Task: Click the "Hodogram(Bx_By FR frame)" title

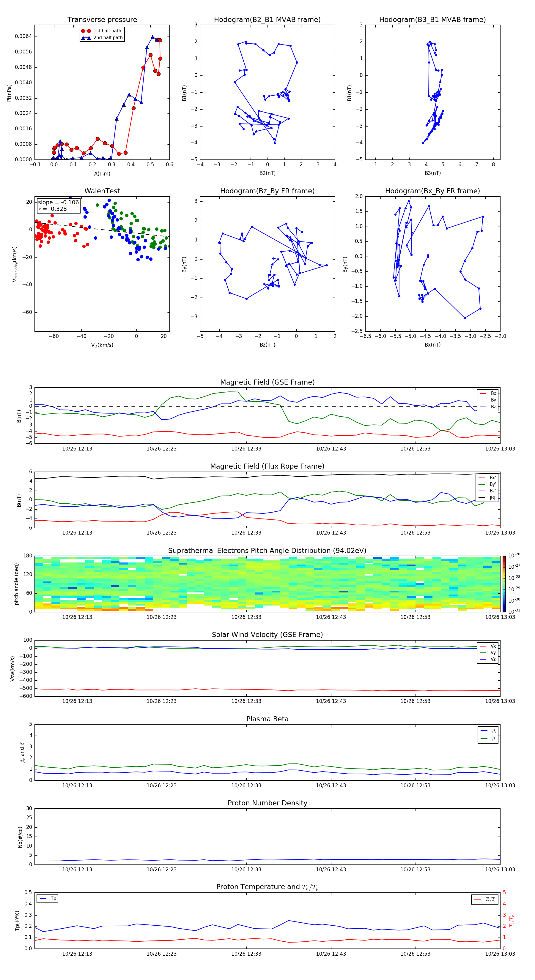Action: pos(432,191)
